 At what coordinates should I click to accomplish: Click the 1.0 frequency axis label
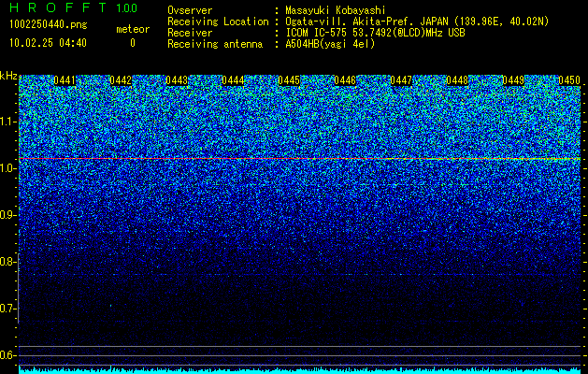tap(7, 169)
